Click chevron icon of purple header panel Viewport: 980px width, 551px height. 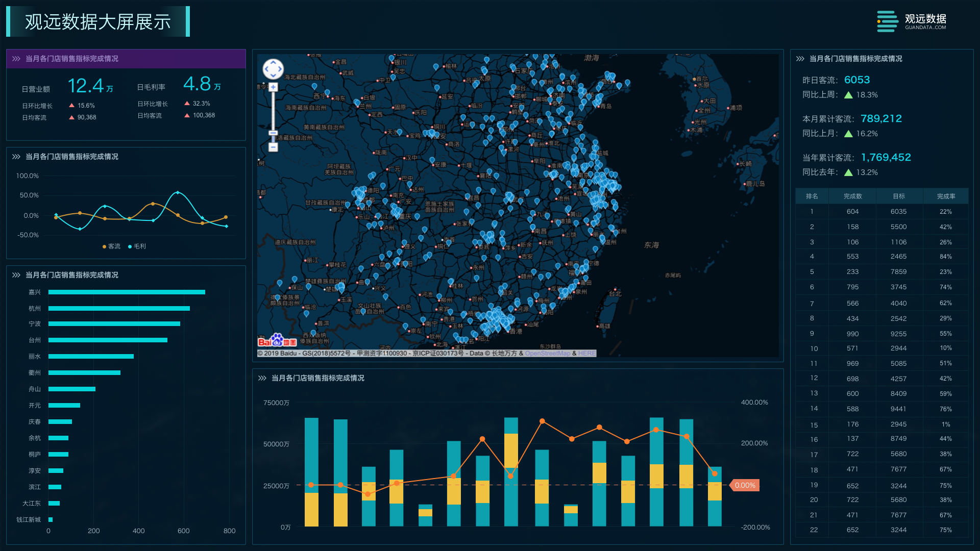click(16, 59)
